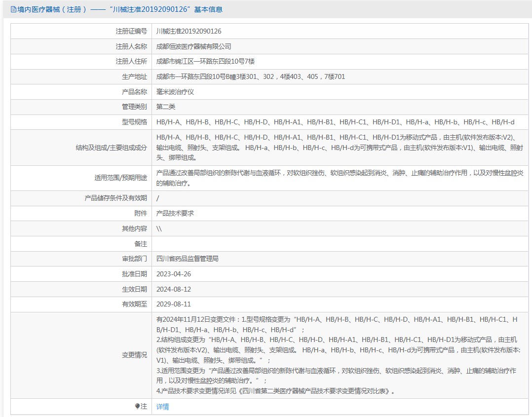Open the 详情 link in the 注 row

pos(162,407)
